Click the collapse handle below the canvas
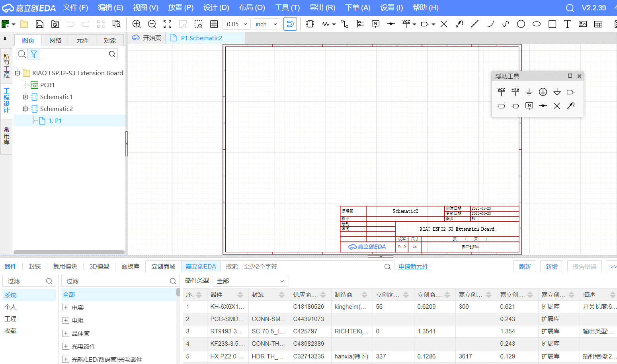The width and height of the screenshot is (617, 364). [380, 257]
